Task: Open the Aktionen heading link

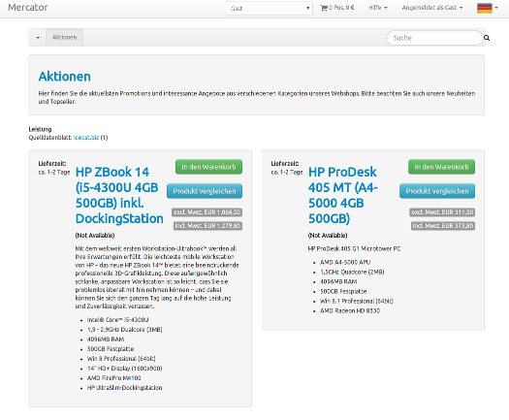Action: (65, 77)
